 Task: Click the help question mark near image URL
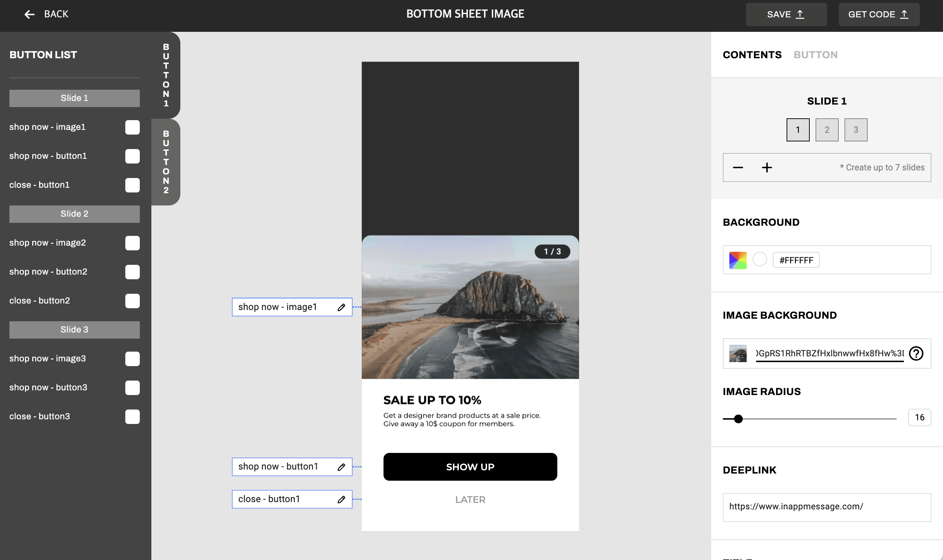(x=917, y=353)
